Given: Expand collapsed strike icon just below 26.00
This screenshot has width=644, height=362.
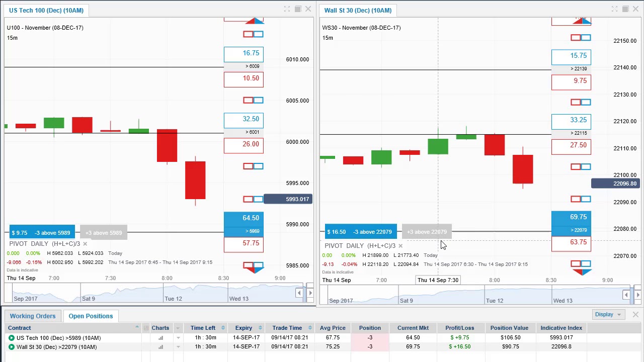Looking at the screenshot, I should point(253,166).
